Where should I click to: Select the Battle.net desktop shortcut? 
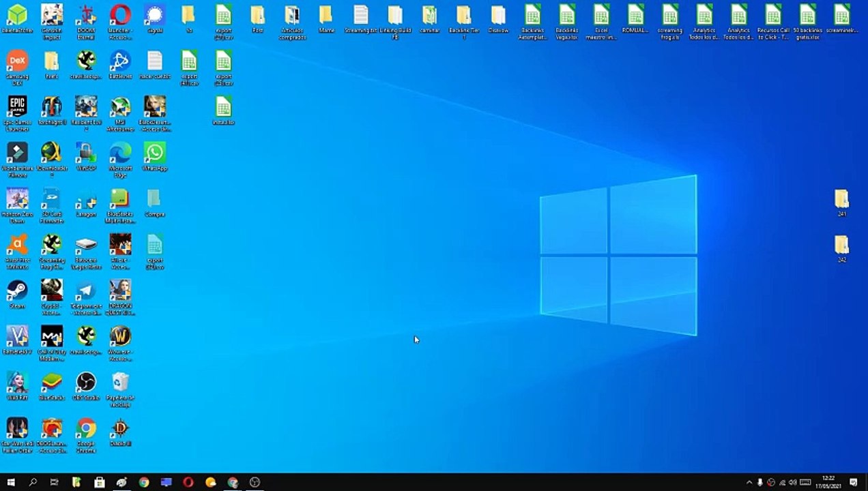(x=121, y=65)
